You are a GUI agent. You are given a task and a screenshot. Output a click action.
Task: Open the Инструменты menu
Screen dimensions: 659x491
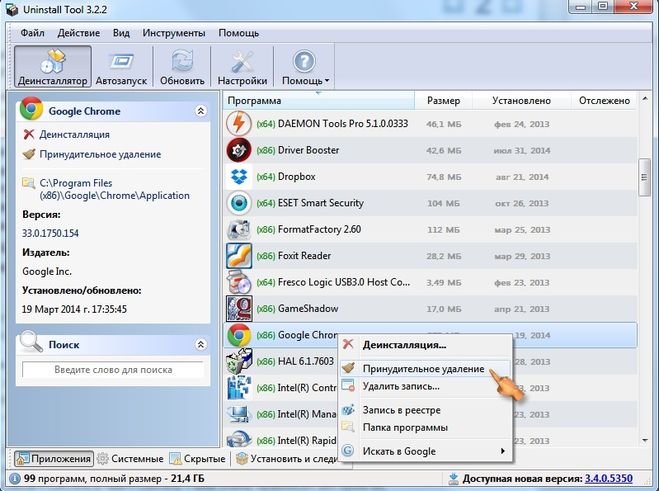pyautogui.click(x=174, y=33)
